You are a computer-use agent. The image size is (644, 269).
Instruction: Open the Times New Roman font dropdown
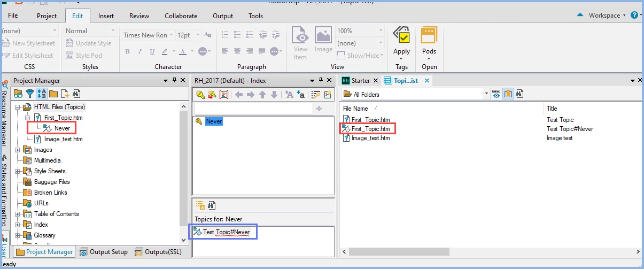[148, 35]
